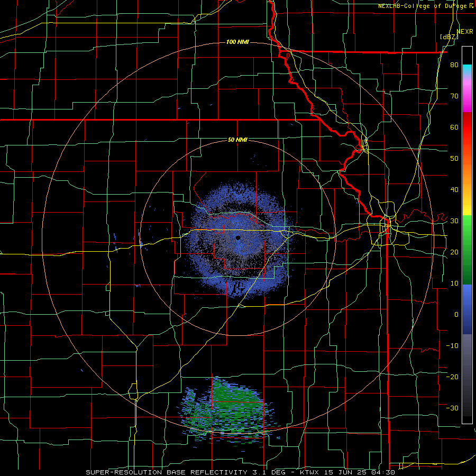The image size is (476, 476).
Task: Click the 0 value on the dBZ scale
Action: coord(456,315)
